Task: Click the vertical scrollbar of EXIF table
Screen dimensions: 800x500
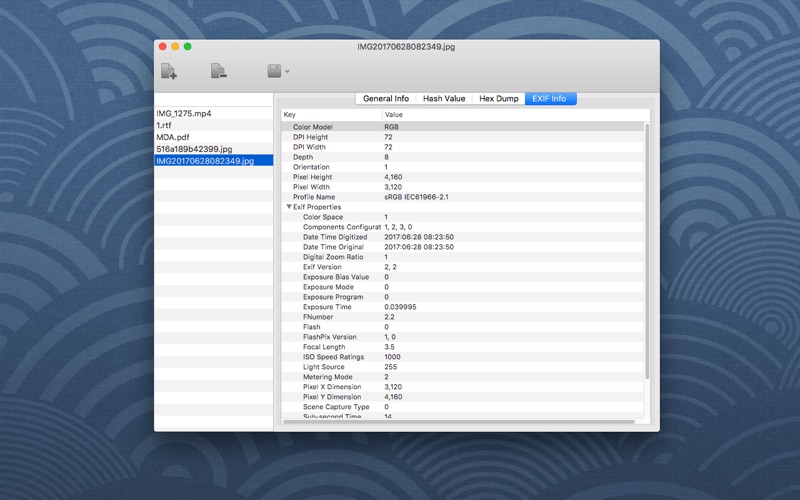Action: [x=647, y=251]
